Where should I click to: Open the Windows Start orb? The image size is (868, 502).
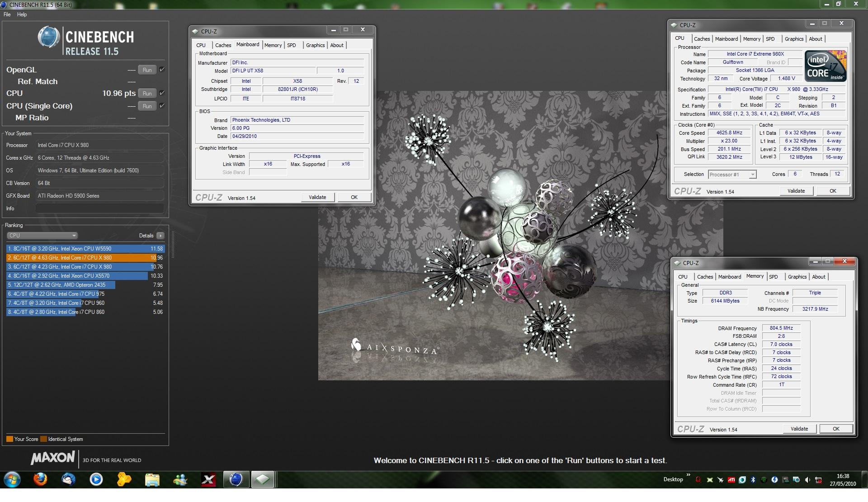[12, 479]
